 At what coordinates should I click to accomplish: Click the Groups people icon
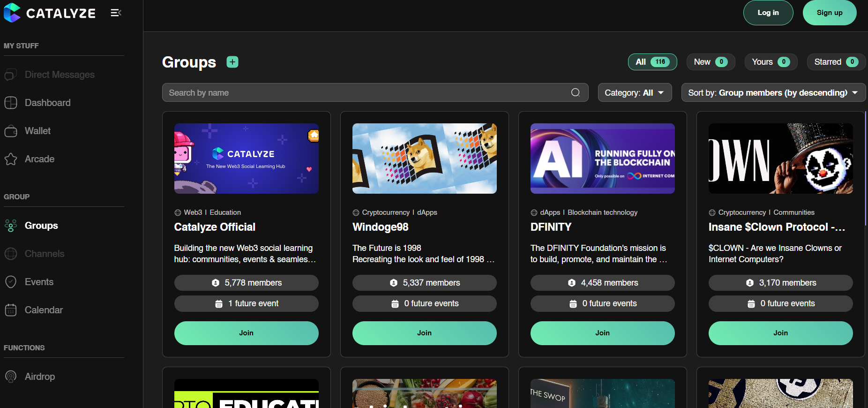11,226
